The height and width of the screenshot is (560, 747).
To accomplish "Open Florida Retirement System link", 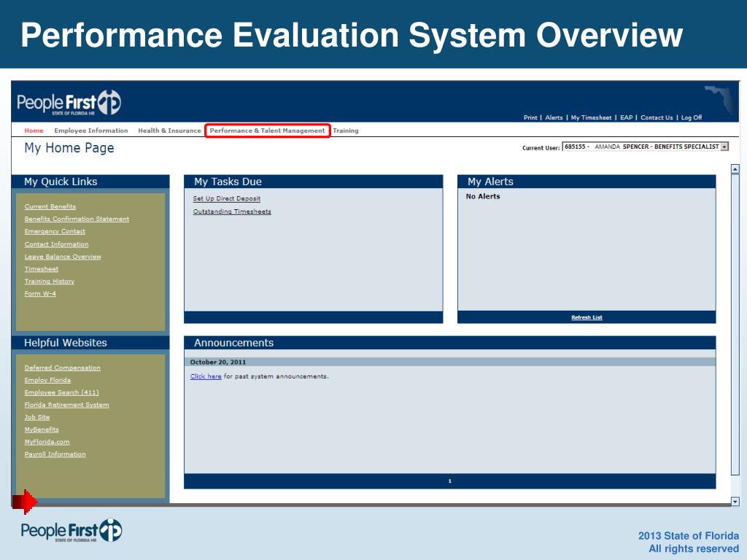I will click(66, 405).
